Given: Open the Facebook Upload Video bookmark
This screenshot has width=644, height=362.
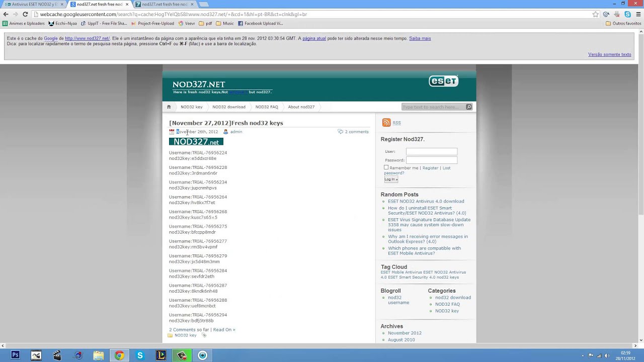Looking at the screenshot, I should [x=261, y=23].
